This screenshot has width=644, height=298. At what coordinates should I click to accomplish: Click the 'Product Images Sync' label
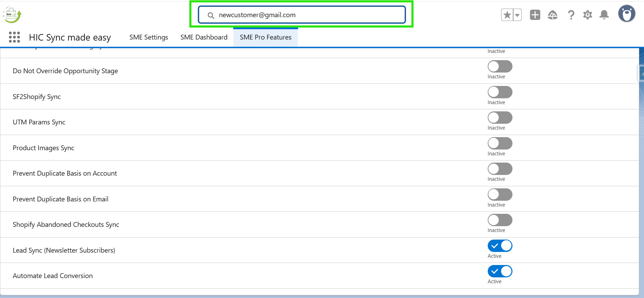pyautogui.click(x=43, y=148)
